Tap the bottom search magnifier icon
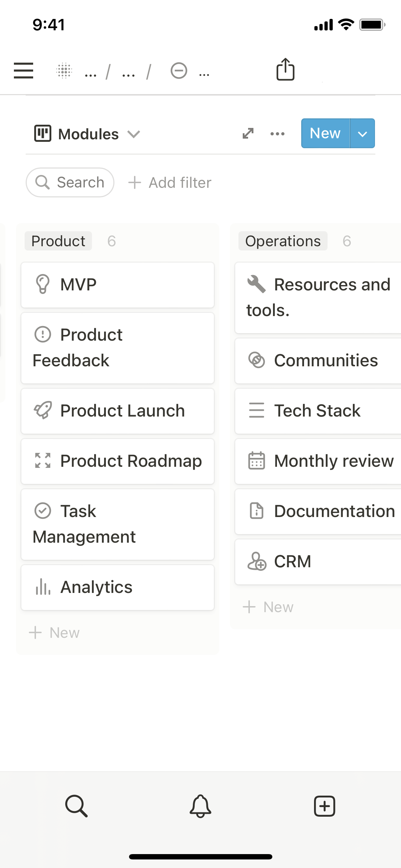 (76, 806)
